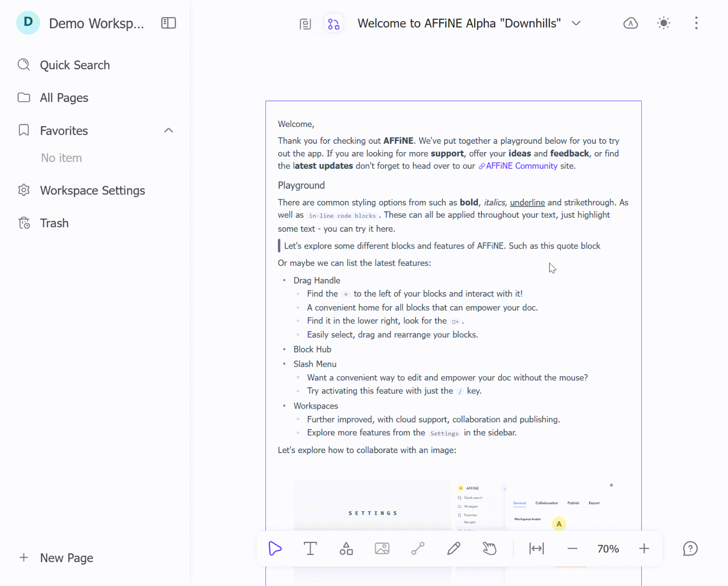
Task: Zoom out with the minus button
Action: pos(572,548)
